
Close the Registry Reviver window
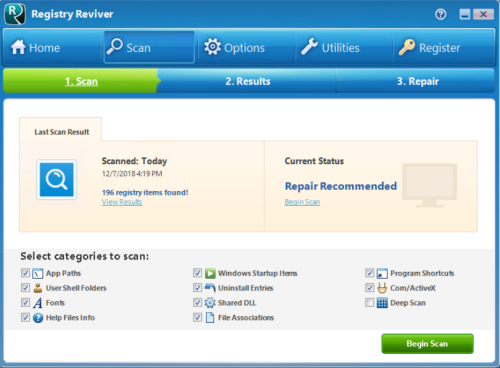(x=483, y=14)
